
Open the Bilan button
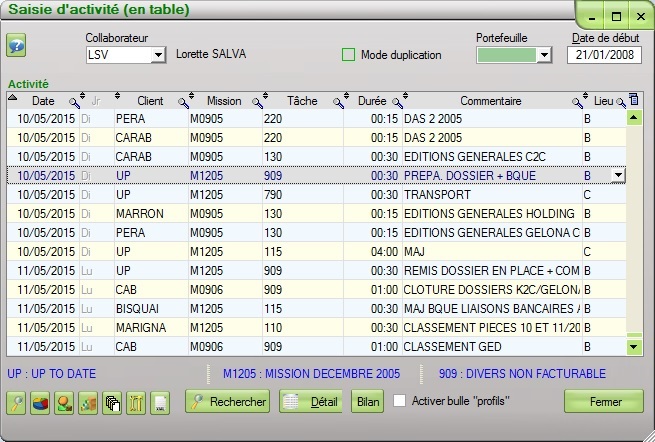pyautogui.click(x=368, y=401)
